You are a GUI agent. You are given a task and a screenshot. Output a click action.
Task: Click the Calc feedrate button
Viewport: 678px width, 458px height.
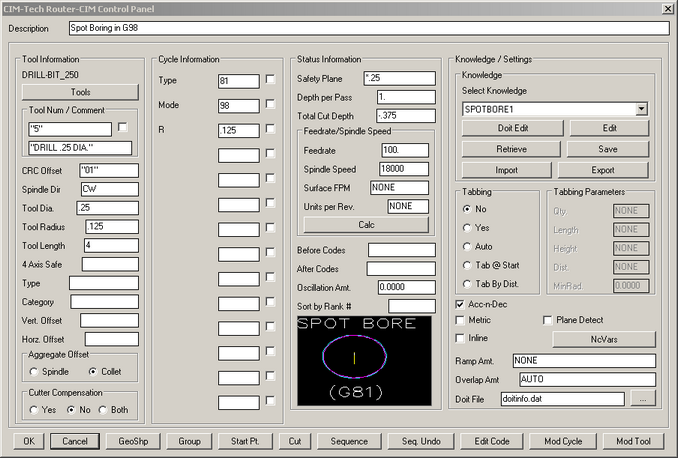point(366,225)
